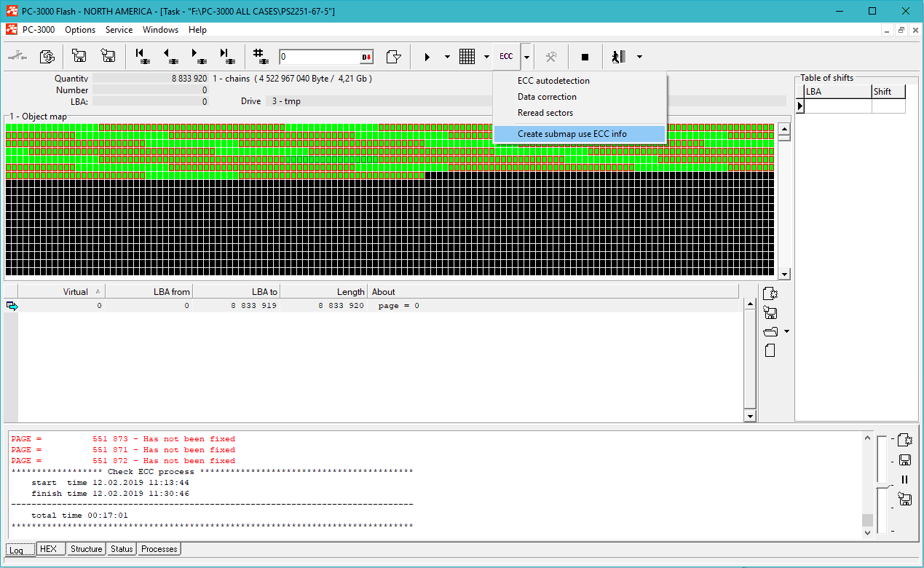Screen dimensions: 924x568
Task: Click the Play triangle toolbar button
Action: coord(427,57)
